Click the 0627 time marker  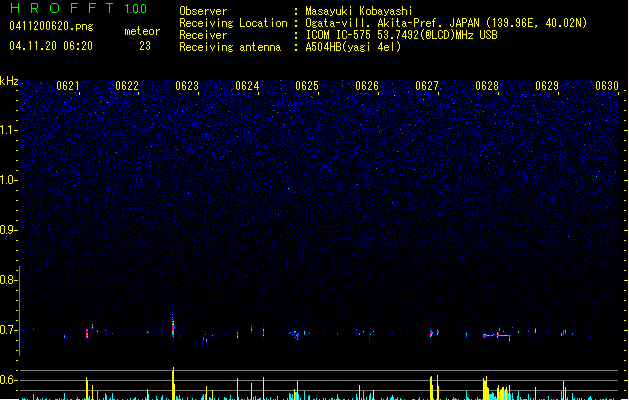tap(427, 86)
